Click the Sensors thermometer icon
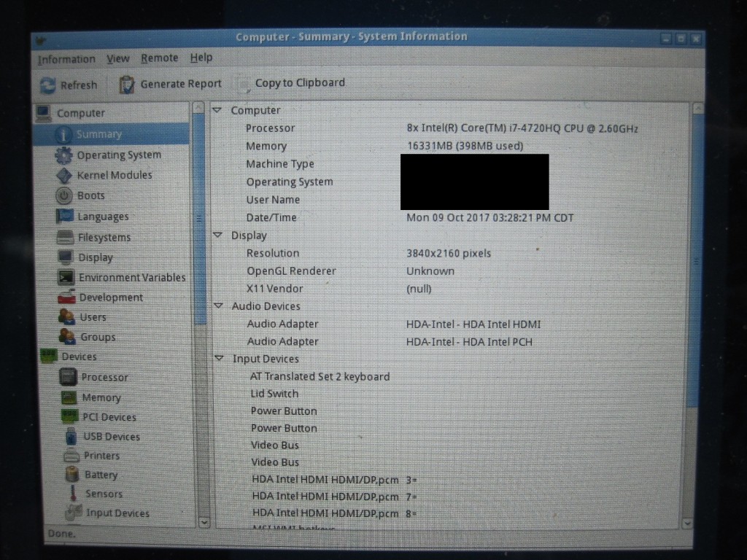This screenshot has width=747, height=560. point(73,494)
